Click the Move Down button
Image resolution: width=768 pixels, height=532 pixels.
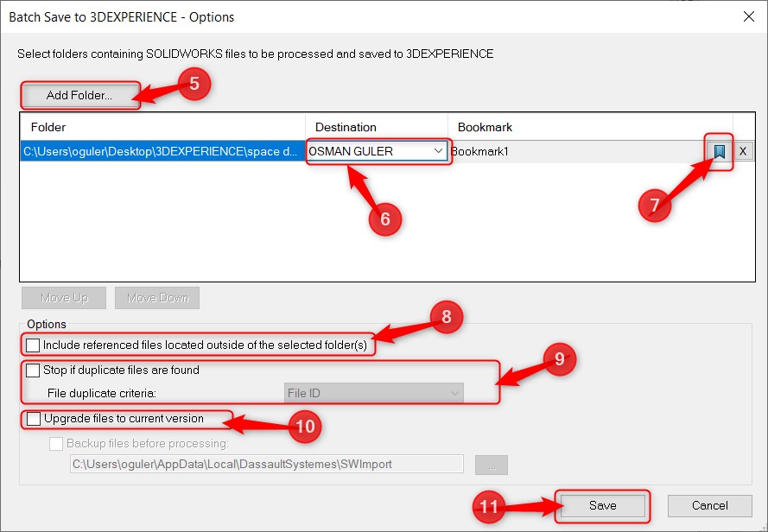click(157, 298)
